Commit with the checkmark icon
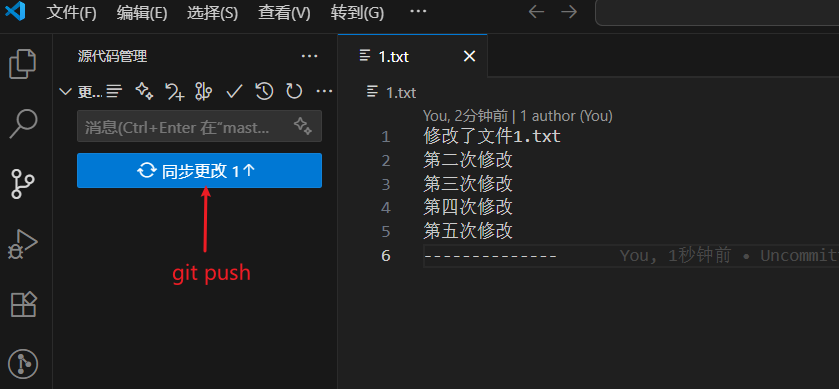 234,92
